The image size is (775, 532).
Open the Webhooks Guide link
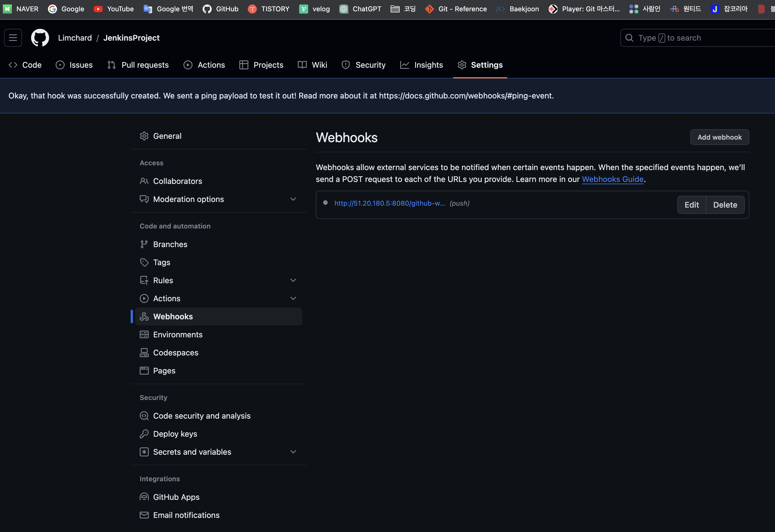click(612, 179)
